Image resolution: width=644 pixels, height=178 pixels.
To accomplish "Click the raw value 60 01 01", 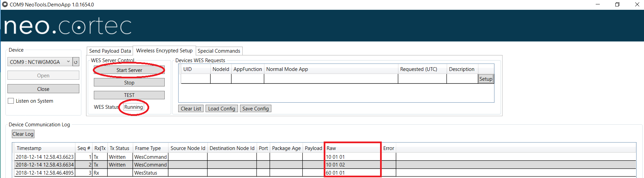I will pyautogui.click(x=335, y=173).
